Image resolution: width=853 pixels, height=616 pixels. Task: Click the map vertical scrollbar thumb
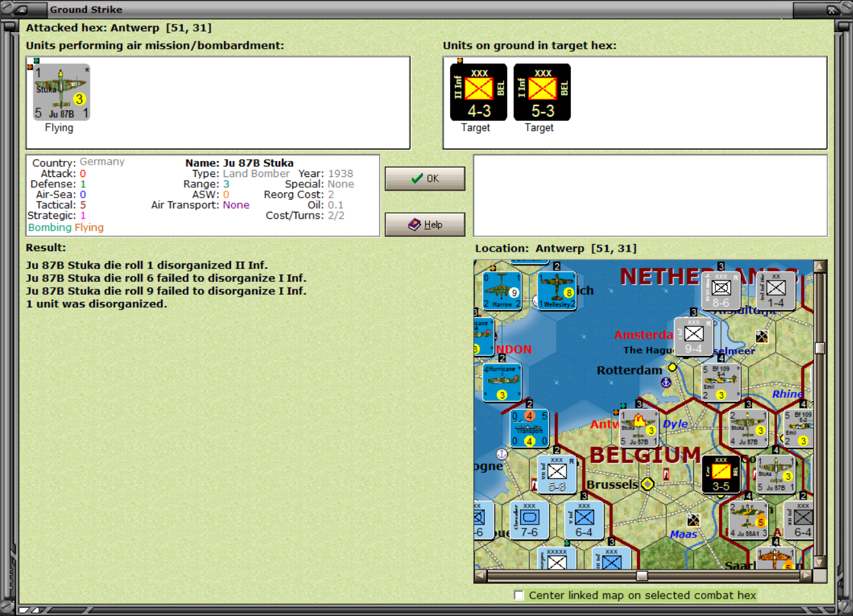click(820, 348)
